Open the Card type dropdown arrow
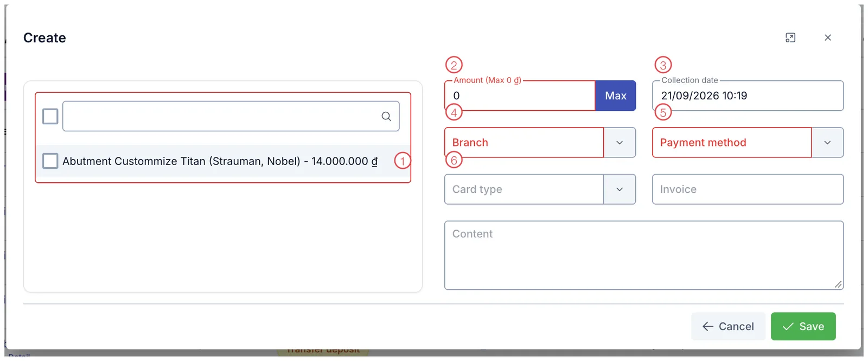 [620, 189]
